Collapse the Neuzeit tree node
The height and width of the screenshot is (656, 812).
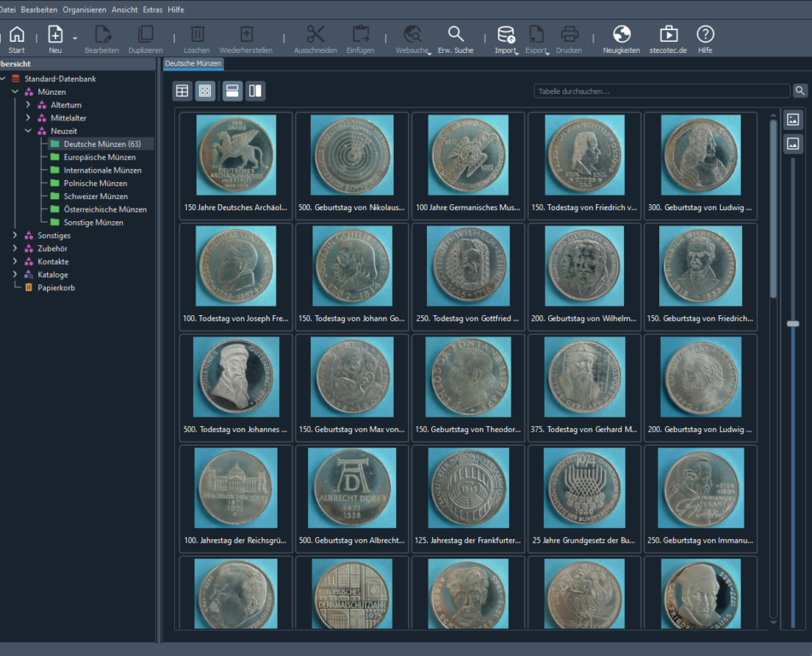point(27,132)
